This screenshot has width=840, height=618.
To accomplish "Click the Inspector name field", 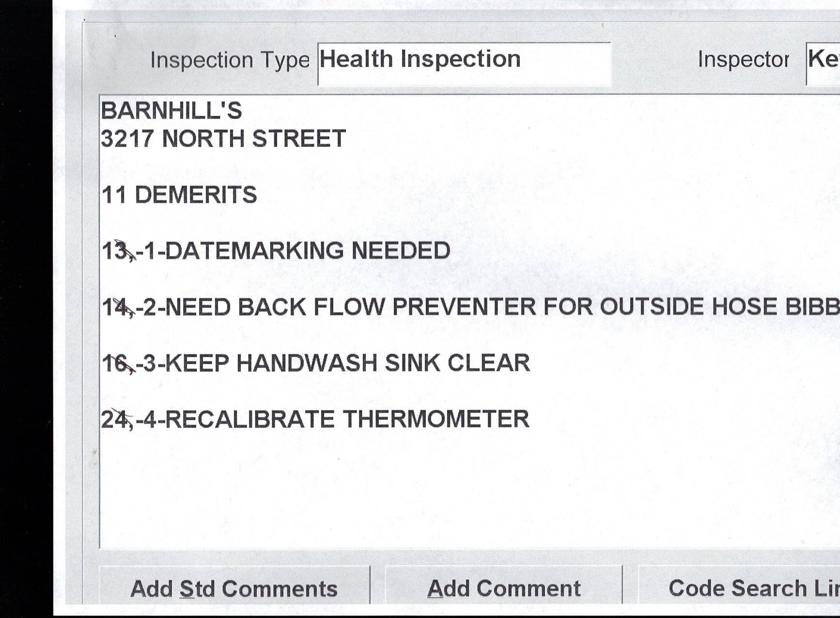I will [823, 63].
